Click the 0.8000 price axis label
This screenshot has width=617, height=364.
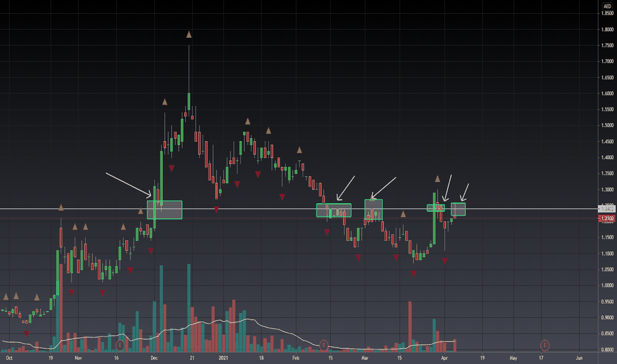tap(607, 349)
